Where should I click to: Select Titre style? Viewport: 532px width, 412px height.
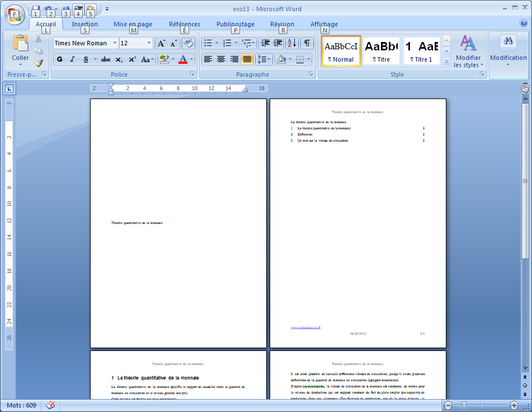pos(382,51)
